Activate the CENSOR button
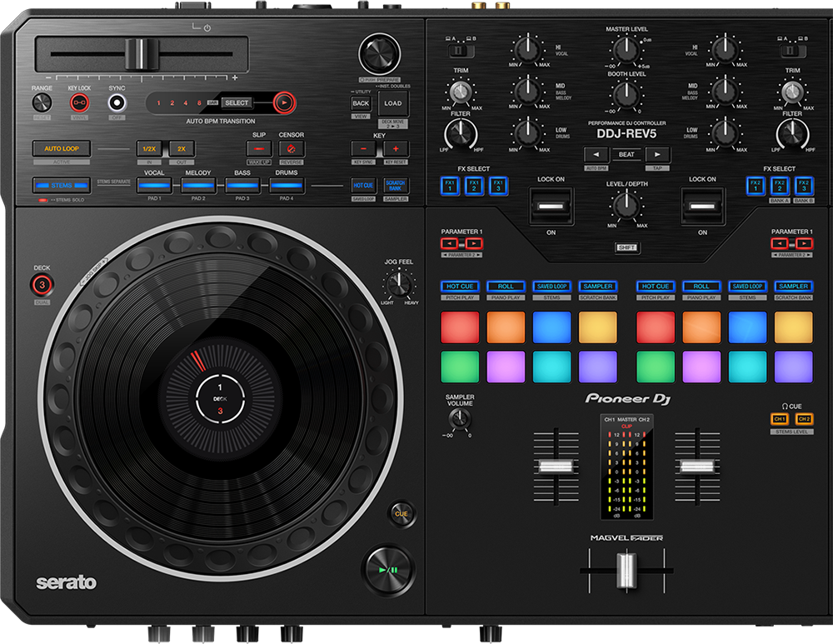The image size is (833, 644). (x=292, y=149)
